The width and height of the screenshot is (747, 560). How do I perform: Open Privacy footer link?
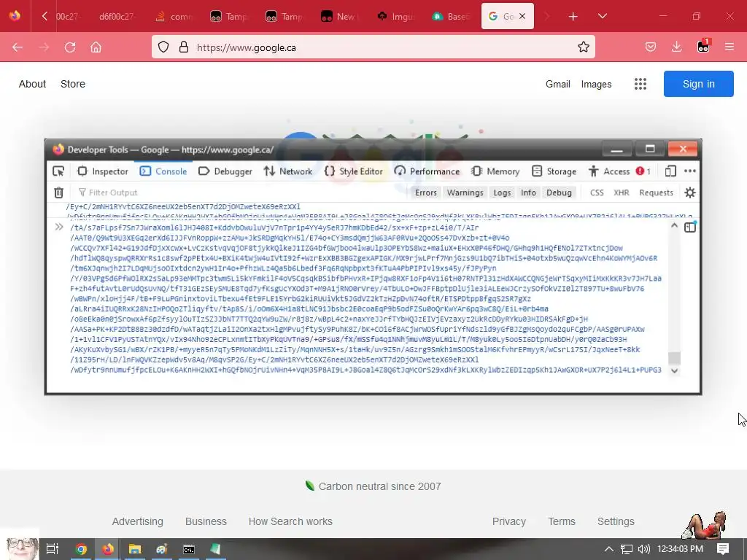[x=508, y=521]
